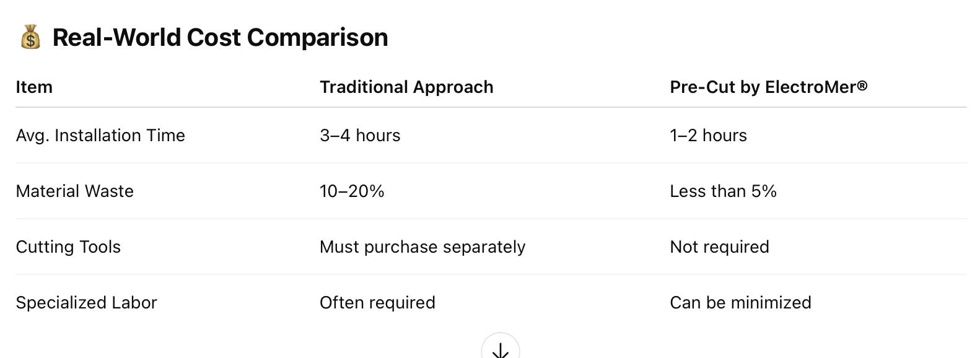Click the Not required cell
Image resolution: width=980 pixels, height=358 pixels.
[719, 247]
